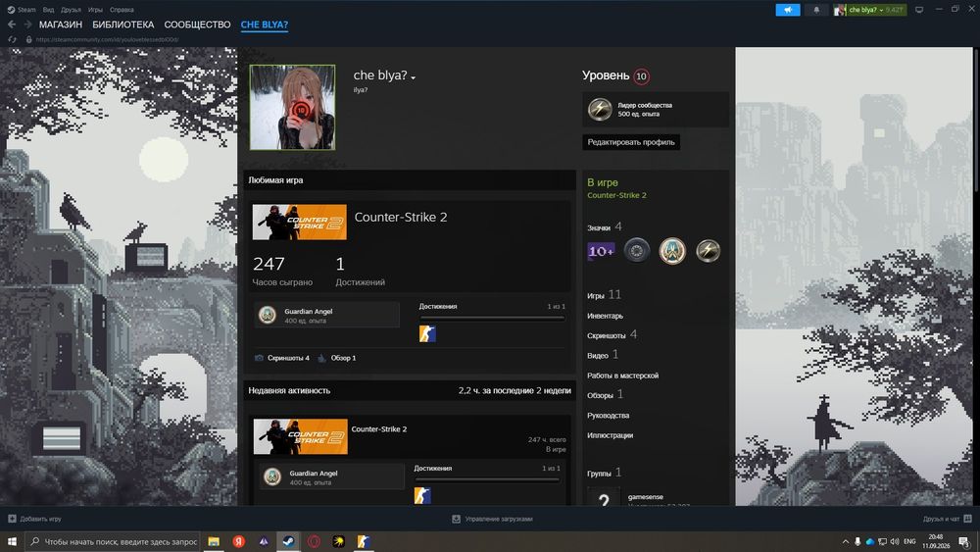Open the gamesense group link
The width and height of the screenshot is (980, 552).
point(645,497)
